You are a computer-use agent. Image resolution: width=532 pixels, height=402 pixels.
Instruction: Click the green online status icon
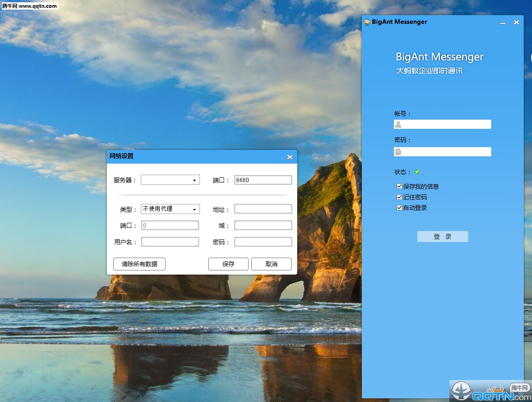click(417, 172)
